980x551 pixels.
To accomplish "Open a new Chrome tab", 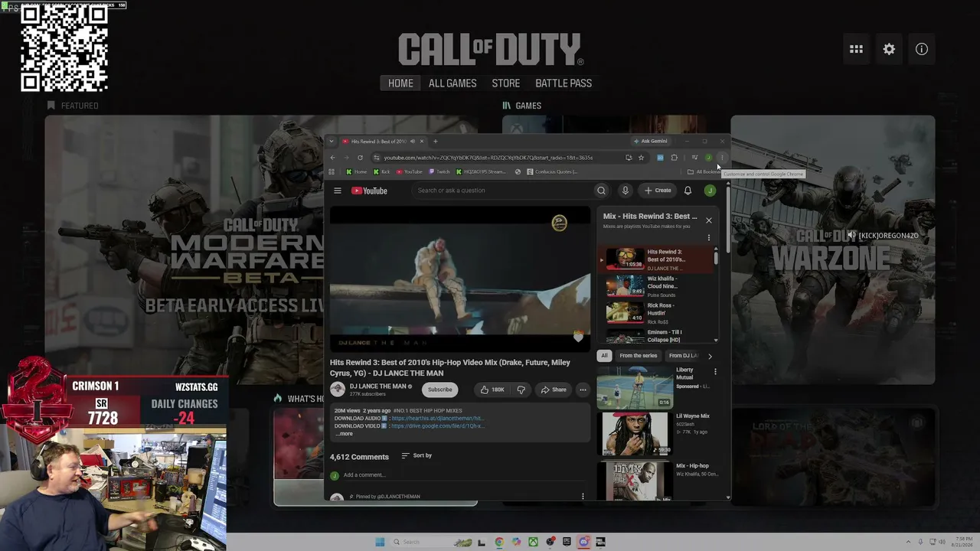I will [435, 141].
